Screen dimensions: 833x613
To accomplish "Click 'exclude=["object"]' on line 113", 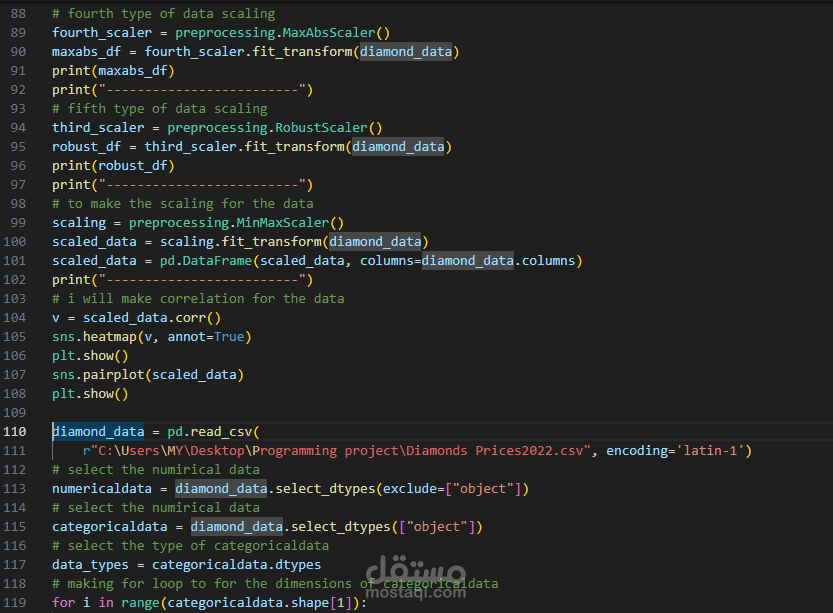I will 452,489.
